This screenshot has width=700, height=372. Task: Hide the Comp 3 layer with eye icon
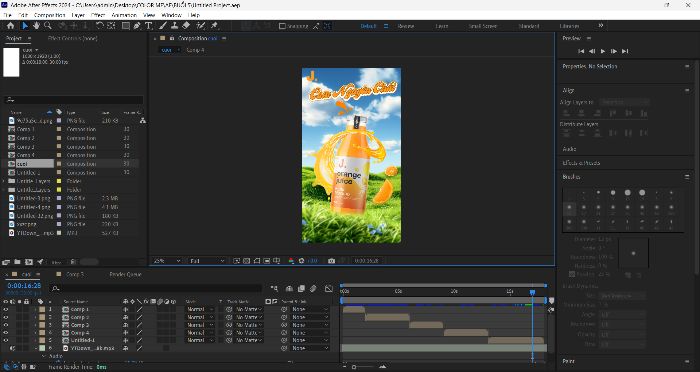(6, 325)
